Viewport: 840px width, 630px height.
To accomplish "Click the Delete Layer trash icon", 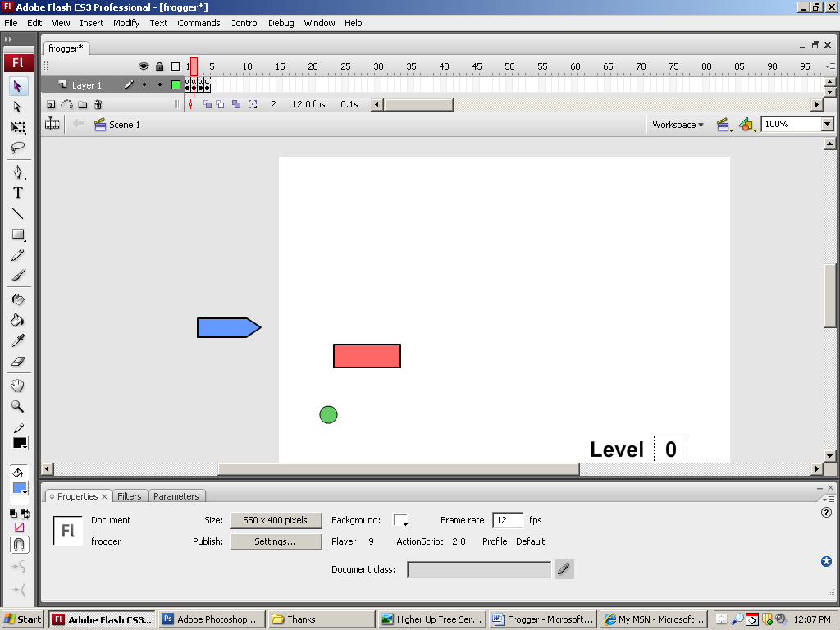I will point(98,105).
